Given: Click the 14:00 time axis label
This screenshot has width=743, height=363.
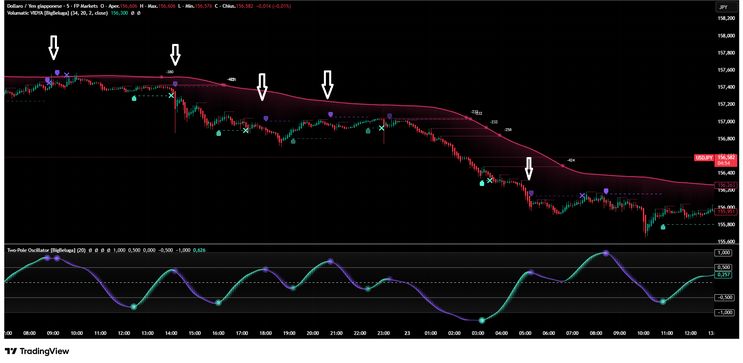Looking at the screenshot, I should [171, 333].
